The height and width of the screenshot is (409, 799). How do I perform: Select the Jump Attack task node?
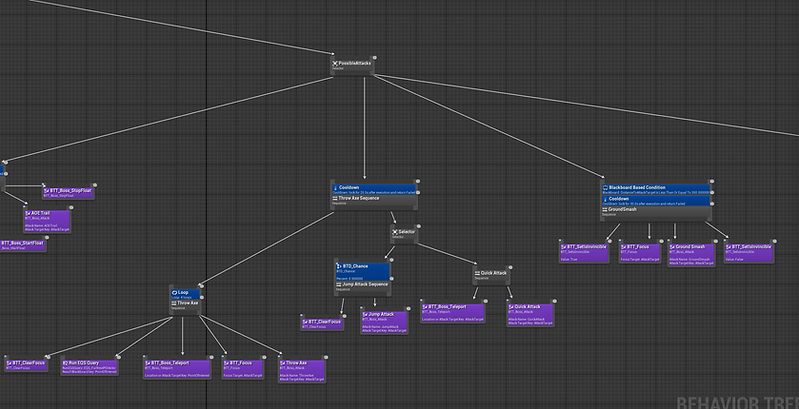pos(384,322)
